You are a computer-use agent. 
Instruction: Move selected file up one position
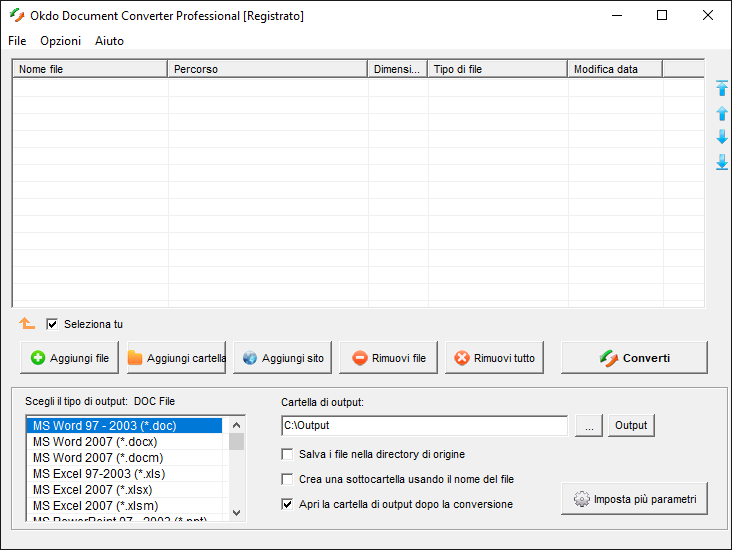(722, 113)
